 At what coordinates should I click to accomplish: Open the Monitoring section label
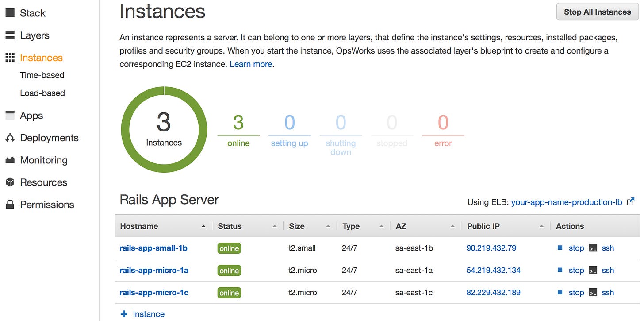pyautogui.click(x=44, y=160)
